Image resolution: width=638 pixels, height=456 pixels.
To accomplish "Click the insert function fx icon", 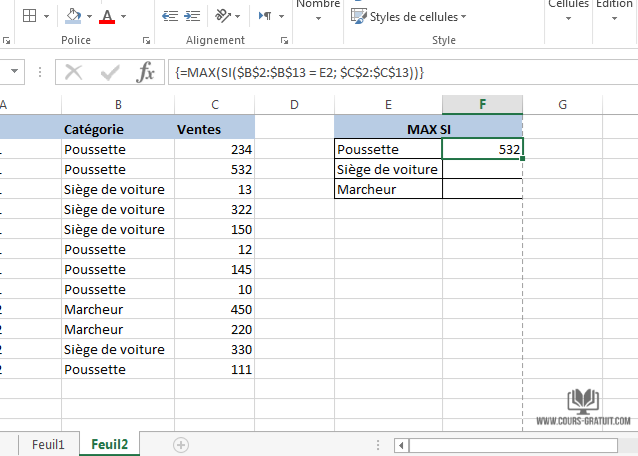I will [x=146, y=72].
